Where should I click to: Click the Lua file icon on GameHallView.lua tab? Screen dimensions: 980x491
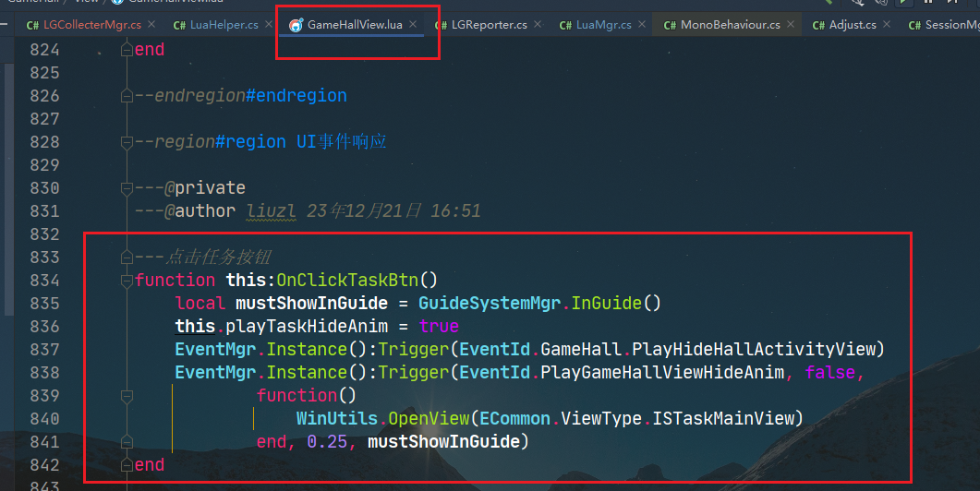click(x=296, y=25)
